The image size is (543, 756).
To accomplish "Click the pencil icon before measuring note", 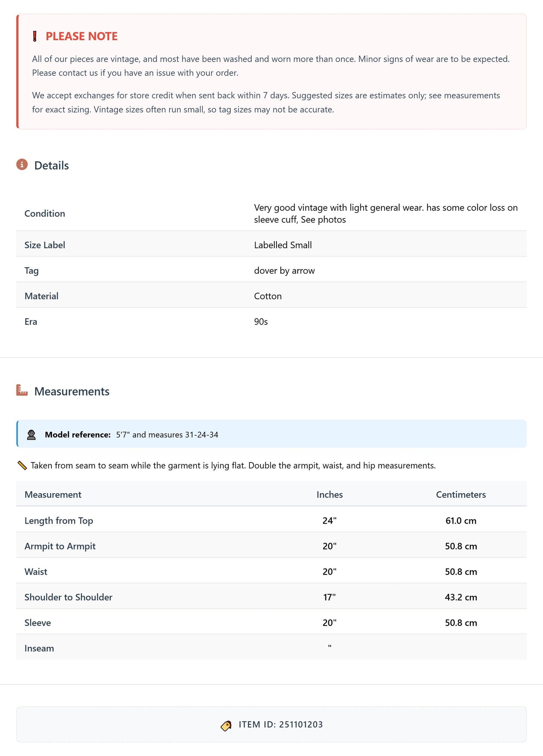I will pyautogui.click(x=22, y=465).
